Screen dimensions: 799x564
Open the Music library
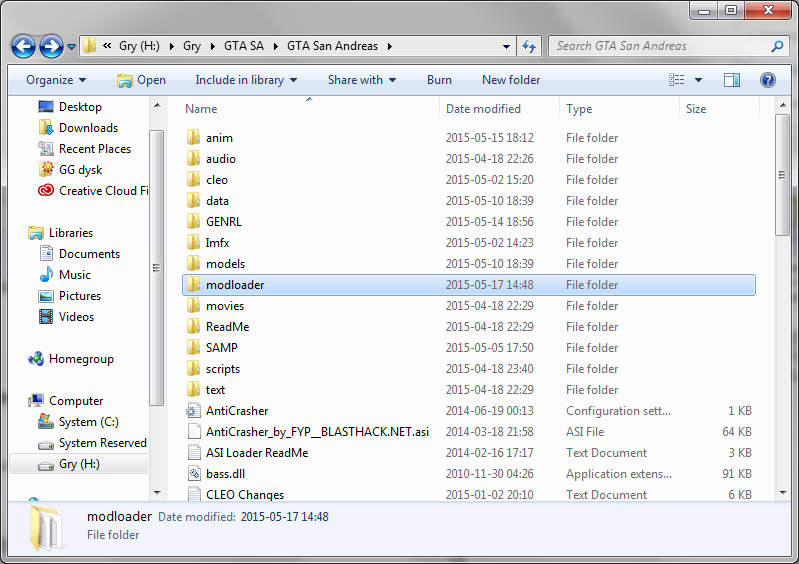(65, 275)
